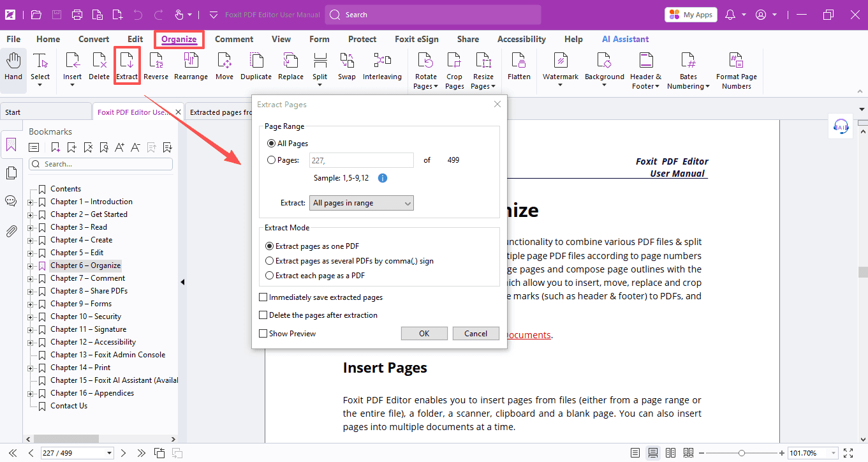Click the Extract pages tool
The image size is (868, 462).
pyautogui.click(x=127, y=66)
